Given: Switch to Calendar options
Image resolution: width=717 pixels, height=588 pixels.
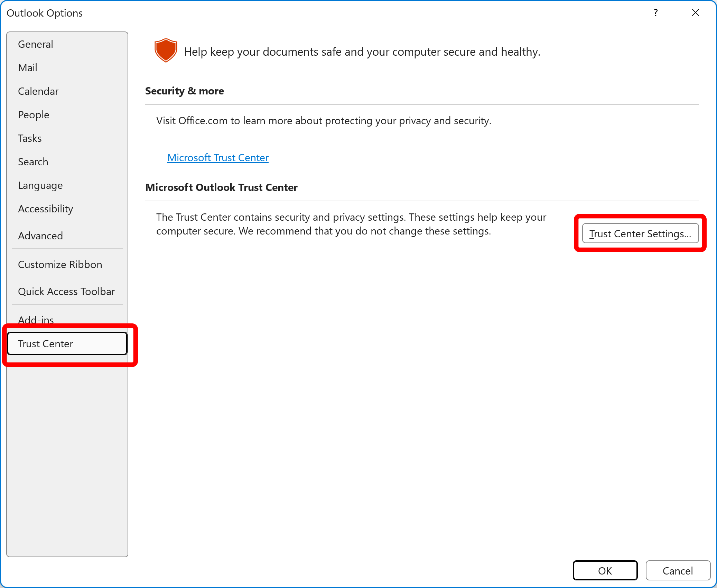Looking at the screenshot, I should click(x=67, y=91).
